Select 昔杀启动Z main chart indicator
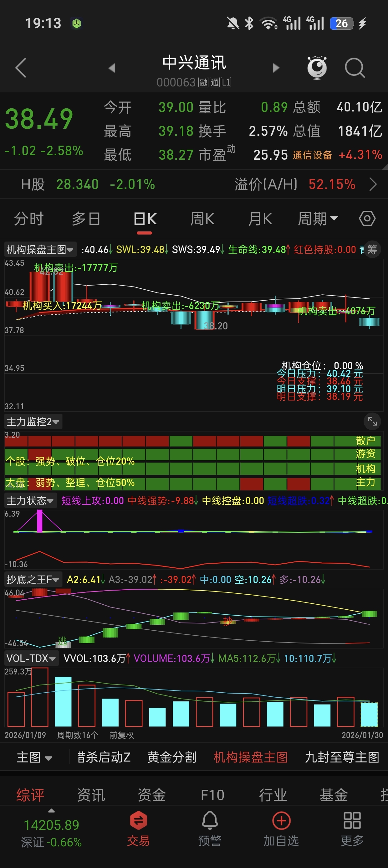Viewport: 388px width, 868px height. point(104,757)
